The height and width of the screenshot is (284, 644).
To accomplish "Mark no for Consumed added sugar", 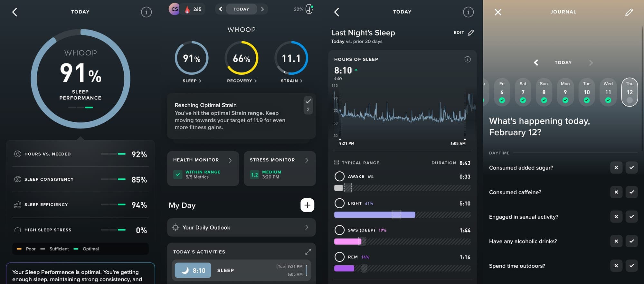I will coord(616,168).
